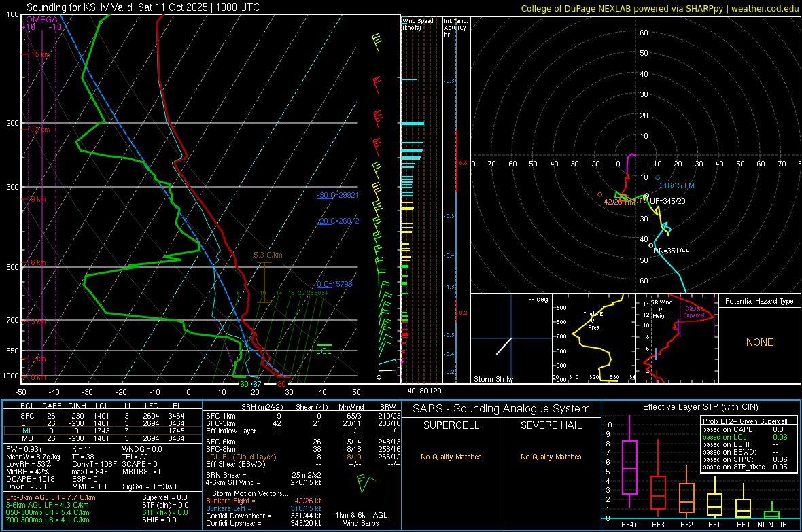Click the green LCL marker label

(324, 351)
